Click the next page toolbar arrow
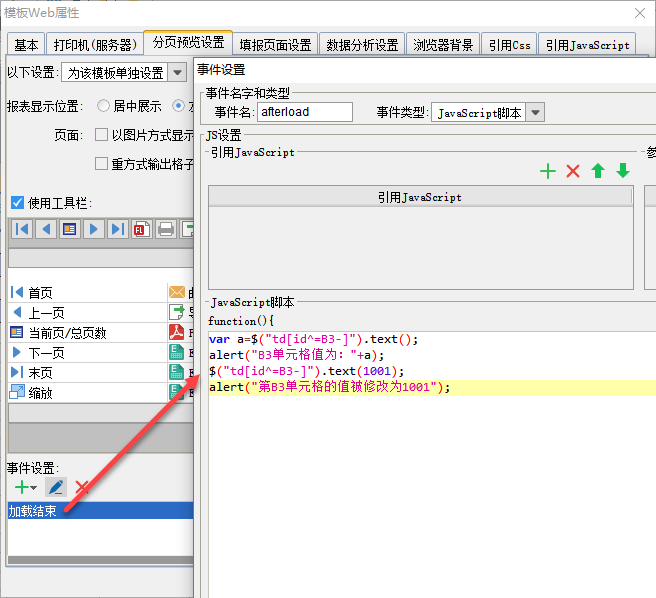Screen dimensions: 656x598 93,229
